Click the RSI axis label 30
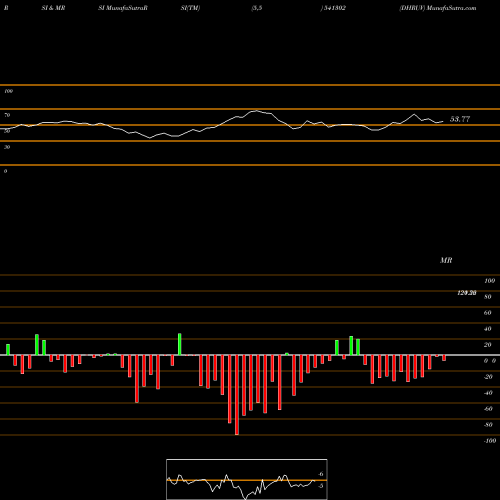500x500 pixels. point(7,147)
